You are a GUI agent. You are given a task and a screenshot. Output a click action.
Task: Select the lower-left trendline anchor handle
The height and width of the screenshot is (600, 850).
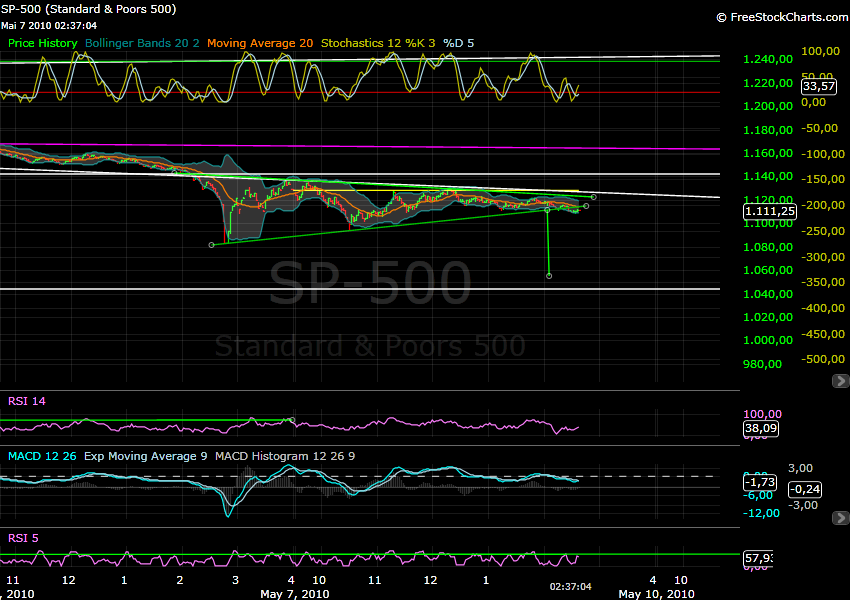pos(211,245)
